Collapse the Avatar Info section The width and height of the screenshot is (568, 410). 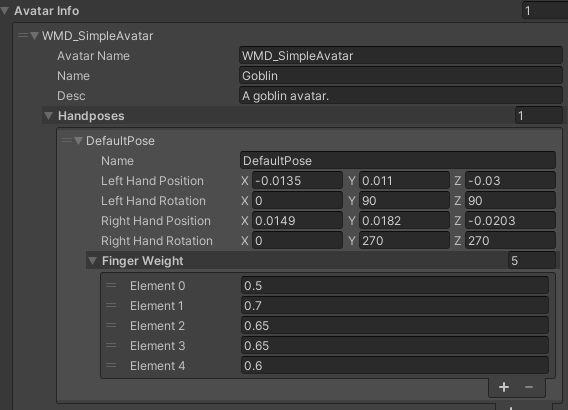click(x=5, y=11)
